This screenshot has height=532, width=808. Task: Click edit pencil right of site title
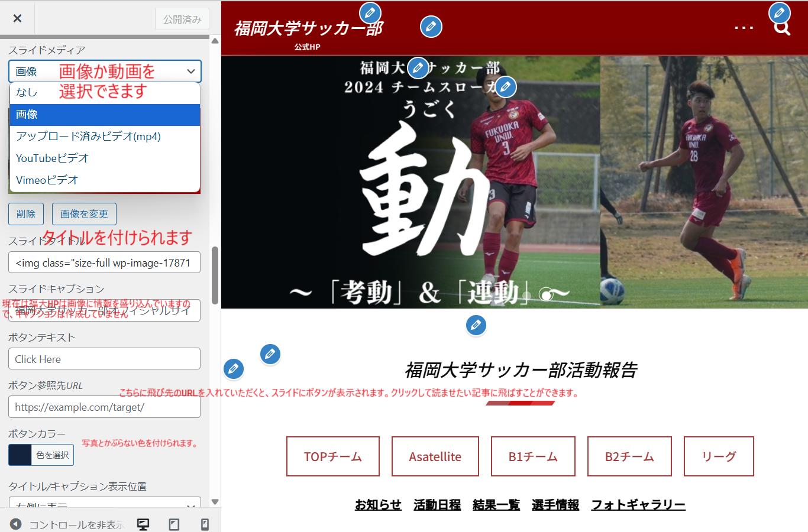coord(431,27)
